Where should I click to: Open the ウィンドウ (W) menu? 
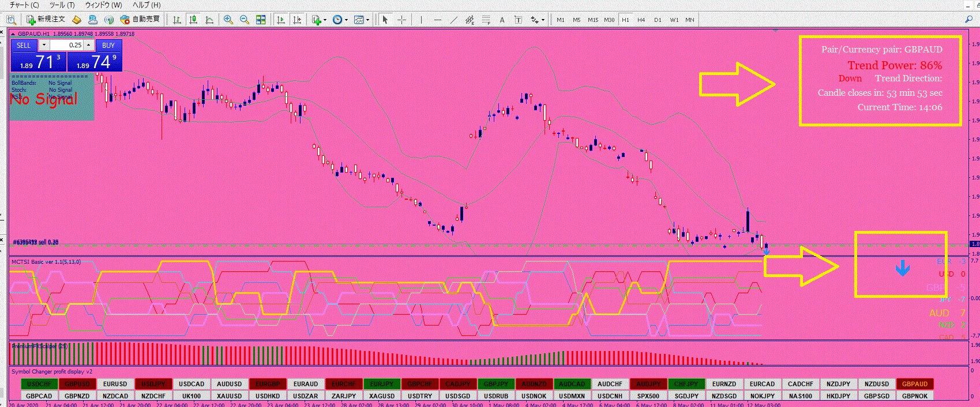tap(103, 5)
